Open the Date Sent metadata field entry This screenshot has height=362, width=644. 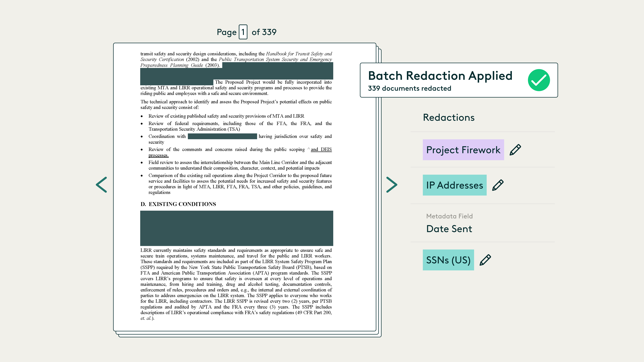point(449,229)
